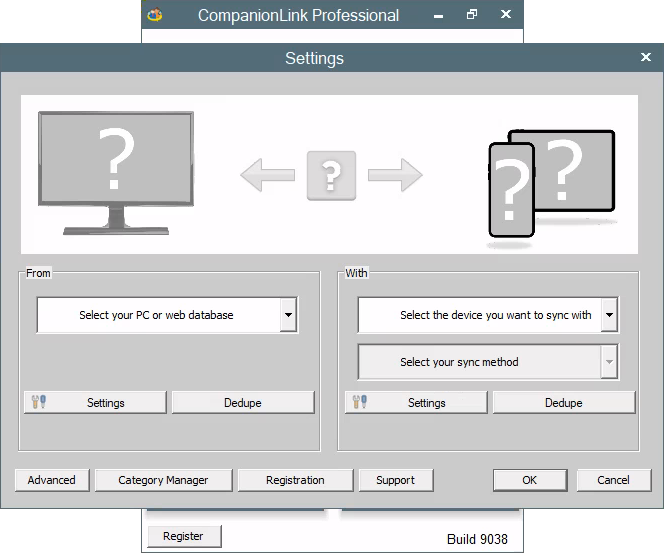
Task: Open the Advanced options
Action: pyautogui.click(x=52, y=480)
